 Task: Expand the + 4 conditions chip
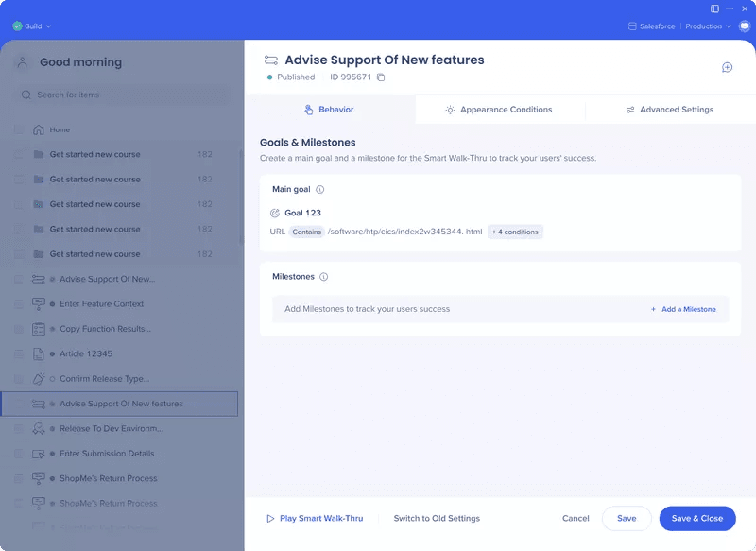pos(515,232)
